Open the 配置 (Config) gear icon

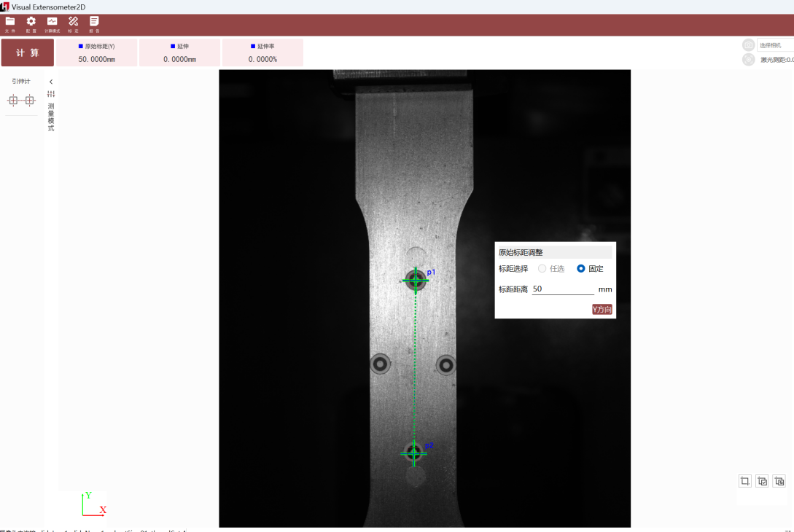(x=31, y=23)
